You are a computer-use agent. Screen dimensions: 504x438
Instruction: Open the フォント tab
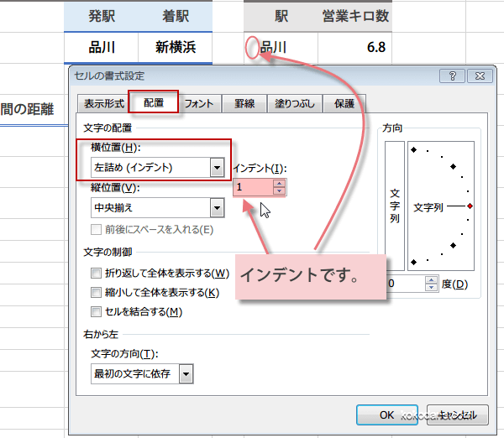click(199, 103)
